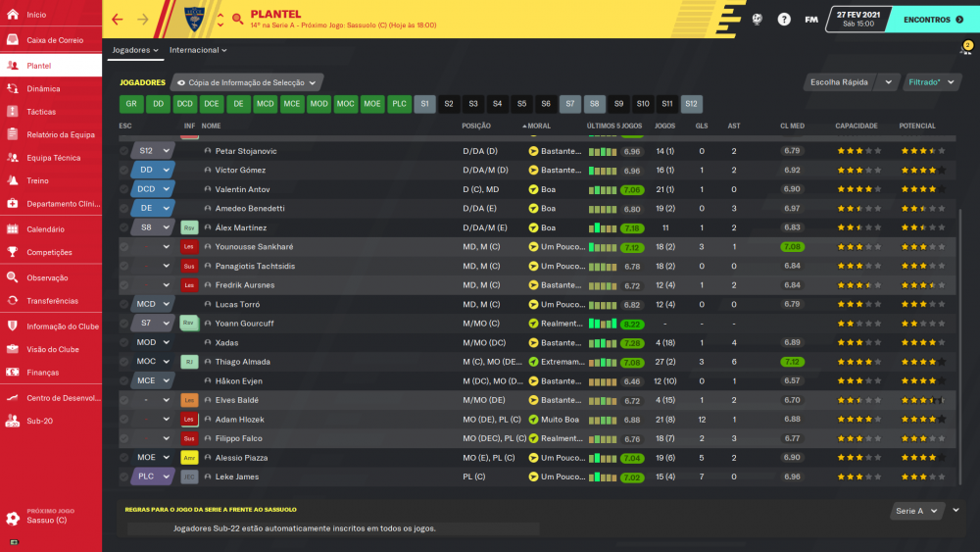Toggle selection circle for Álex Martínez
The width and height of the screenshot is (980, 552).
(x=123, y=227)
